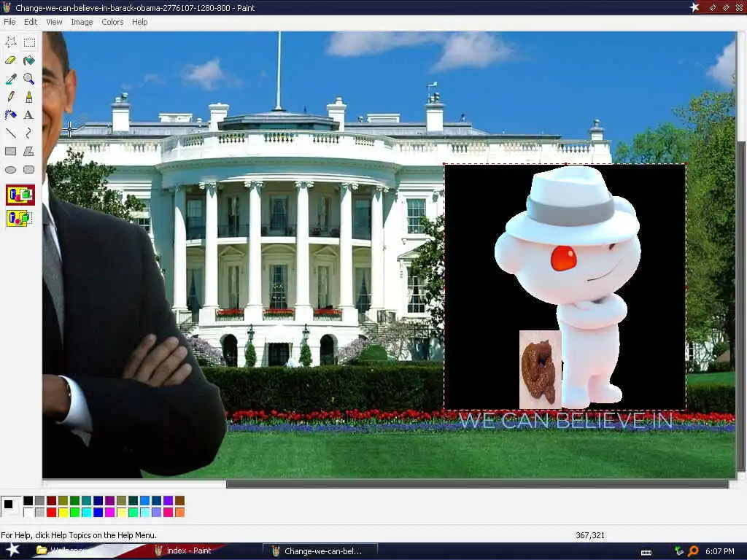Select the rectangular Select tool

pos(29,42)
